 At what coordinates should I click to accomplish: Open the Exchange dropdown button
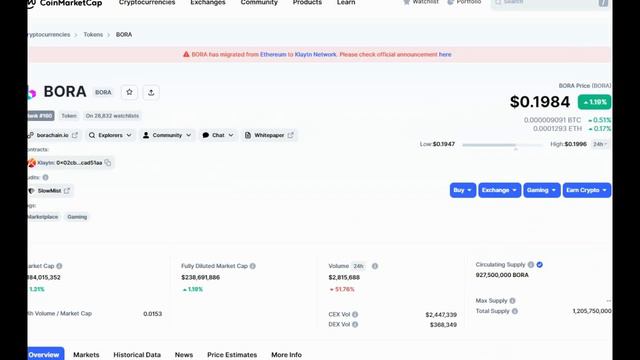click(x=500, y=190)
